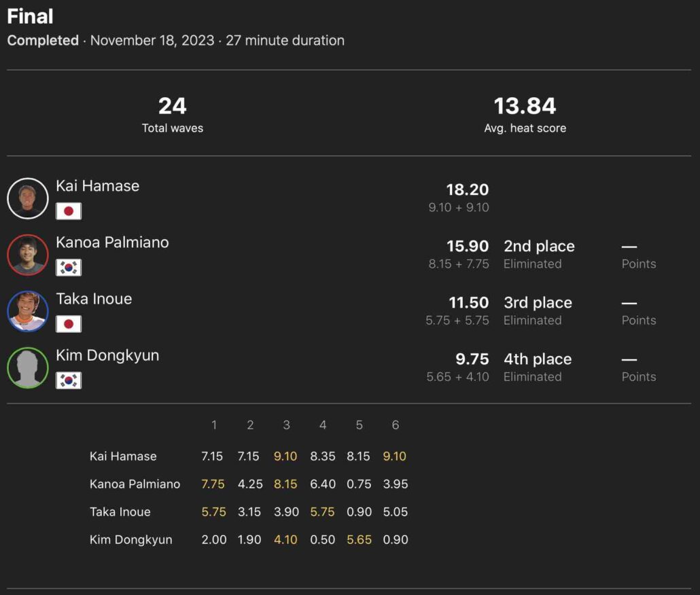Open Taka Inoue's blue-ringed profile picture
The height and width of the screenshot is (595, 700).
pyautogui.click(x=28, y=311)
